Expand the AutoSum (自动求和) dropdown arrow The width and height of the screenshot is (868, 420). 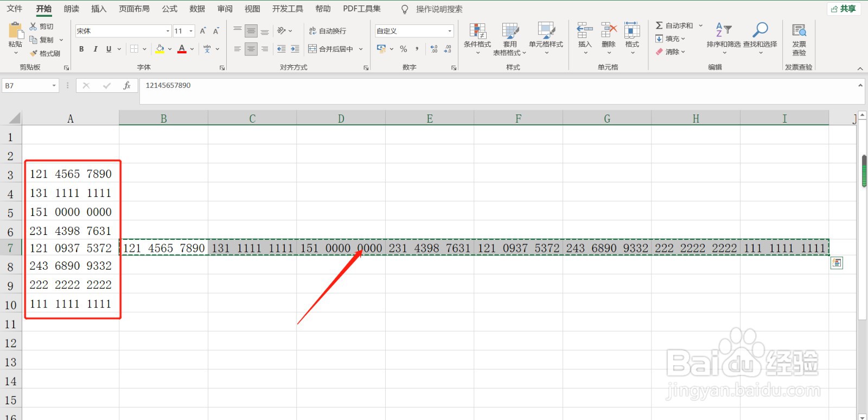[x=700, y=26]
